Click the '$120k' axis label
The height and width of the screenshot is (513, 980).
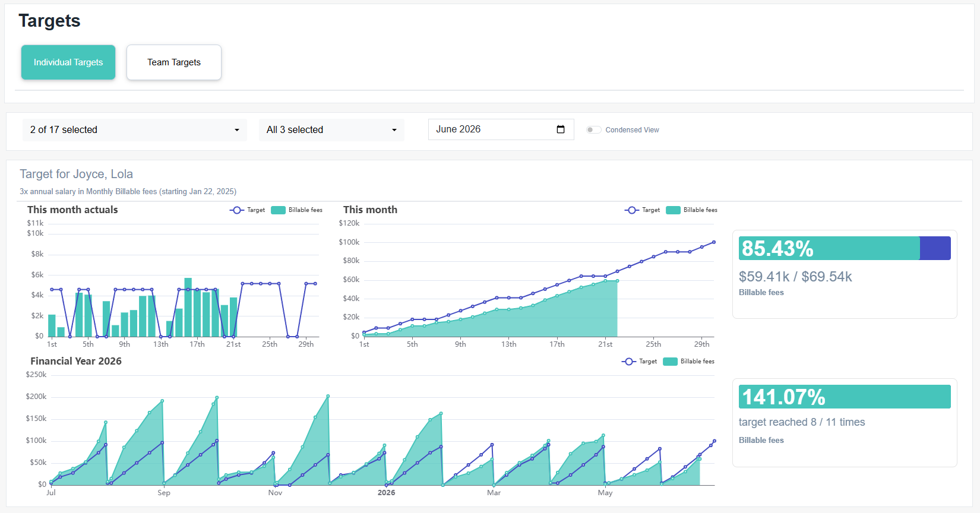coord(349,223)
